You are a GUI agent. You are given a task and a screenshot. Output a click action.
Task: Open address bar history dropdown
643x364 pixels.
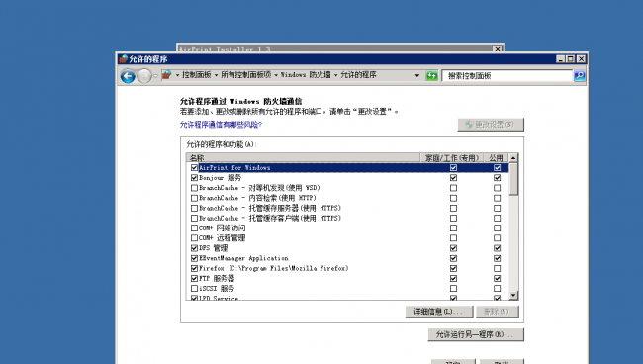[417, 75]
